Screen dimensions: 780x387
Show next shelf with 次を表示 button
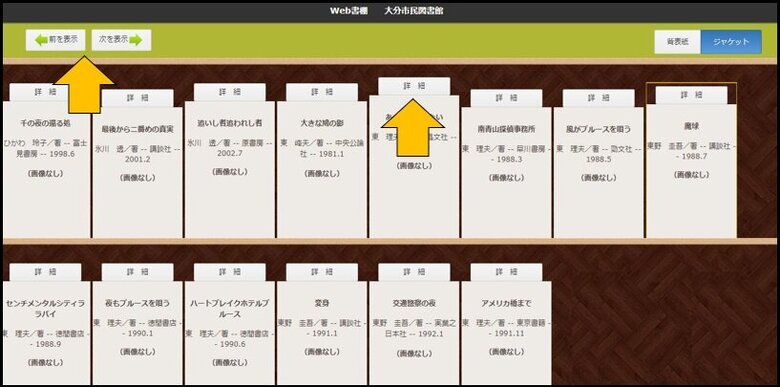pyautogui.click(x=121, y=40)
